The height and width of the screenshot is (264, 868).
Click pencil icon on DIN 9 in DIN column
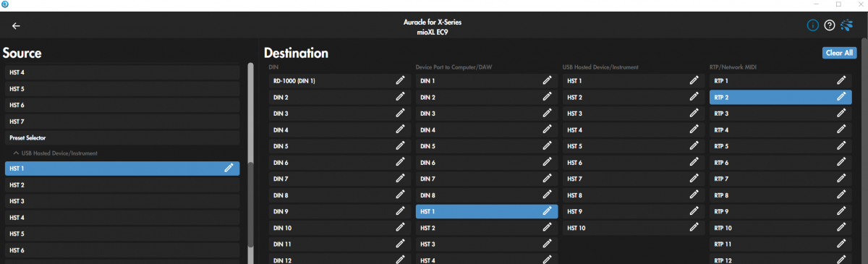click(x=400, y=211)
